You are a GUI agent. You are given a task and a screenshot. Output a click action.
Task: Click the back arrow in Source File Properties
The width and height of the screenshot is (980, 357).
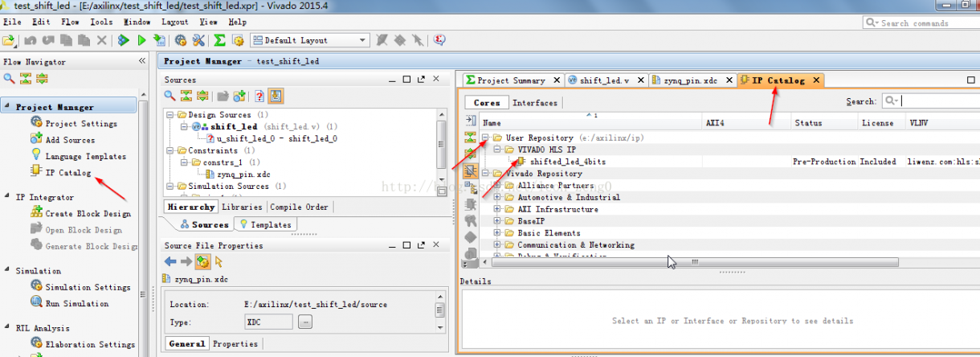click(x=169, y=261)
